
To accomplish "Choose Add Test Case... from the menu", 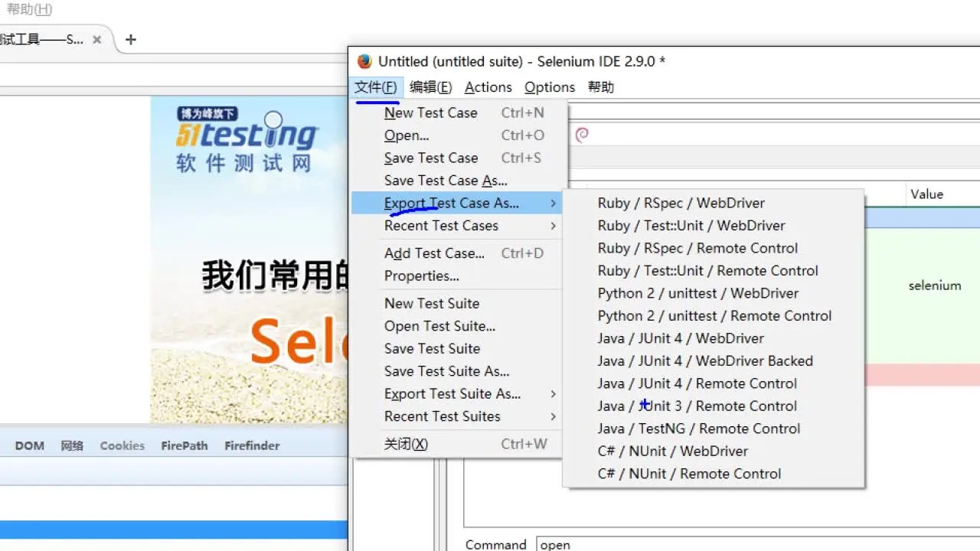I will tap(458, 253).
